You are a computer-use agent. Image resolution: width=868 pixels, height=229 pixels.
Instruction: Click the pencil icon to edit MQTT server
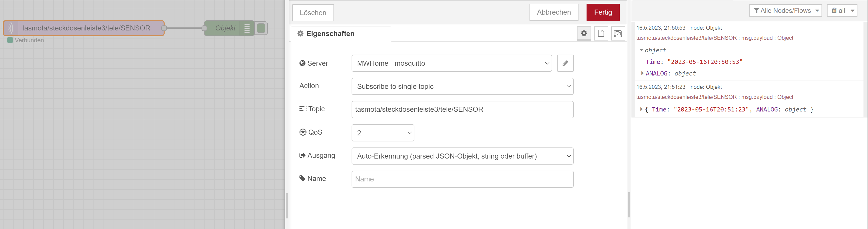pyautogui.click(x=565, y=63)
